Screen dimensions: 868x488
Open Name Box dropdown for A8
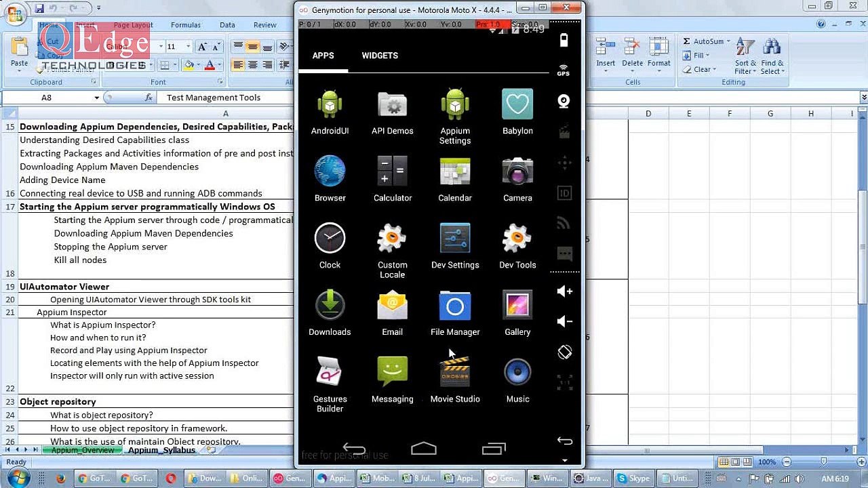(96, 98)
